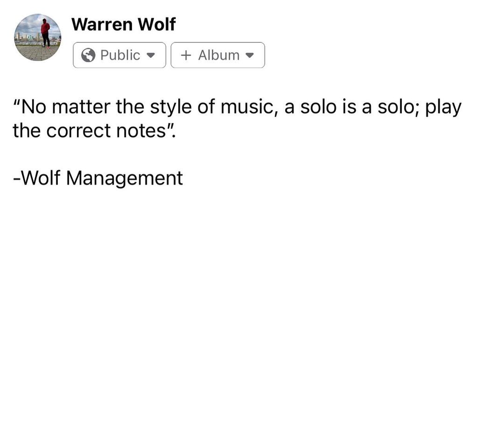Click the caret arrow next to Album
This screenshot has width=504, height=442.
pyautogui.click(x=250, y=55)
